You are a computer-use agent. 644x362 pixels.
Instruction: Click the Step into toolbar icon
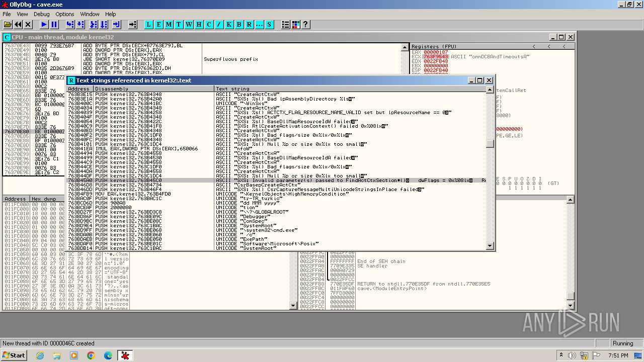tap(70, 24)
